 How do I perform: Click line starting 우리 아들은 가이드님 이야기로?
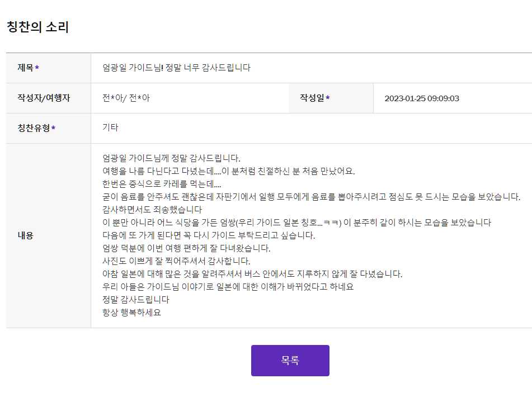point(228,287)
